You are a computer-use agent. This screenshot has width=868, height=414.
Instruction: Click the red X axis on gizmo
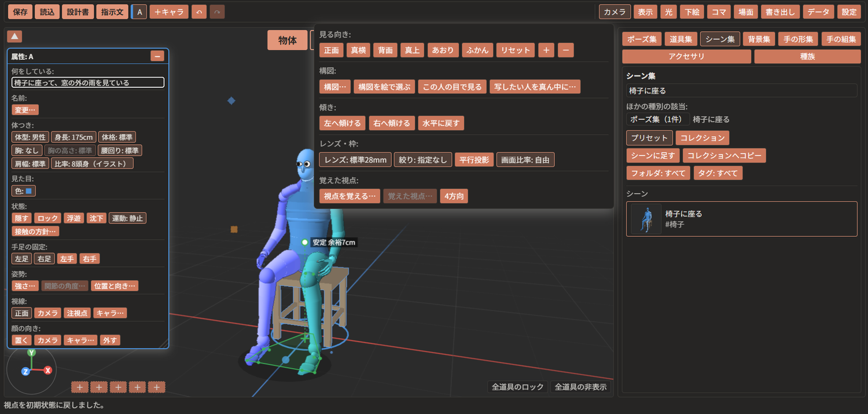click(x=48, y=370)
